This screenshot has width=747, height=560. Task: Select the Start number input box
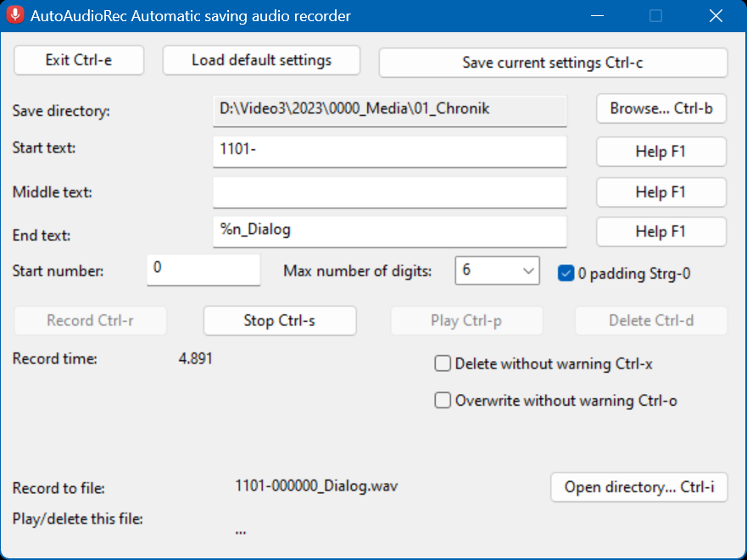click(203, 269)
